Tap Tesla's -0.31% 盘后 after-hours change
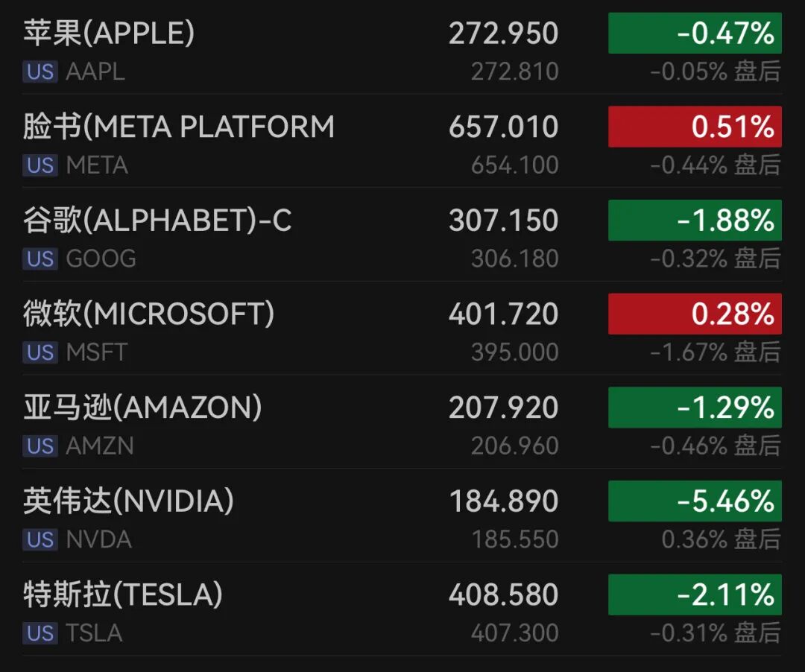The width and height of the screenshot is (805, 672). 715,633
